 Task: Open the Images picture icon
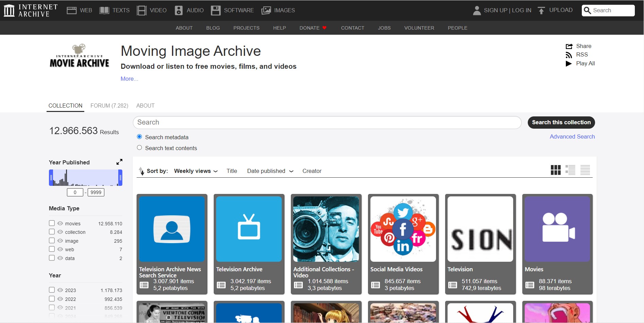point(266,11)
